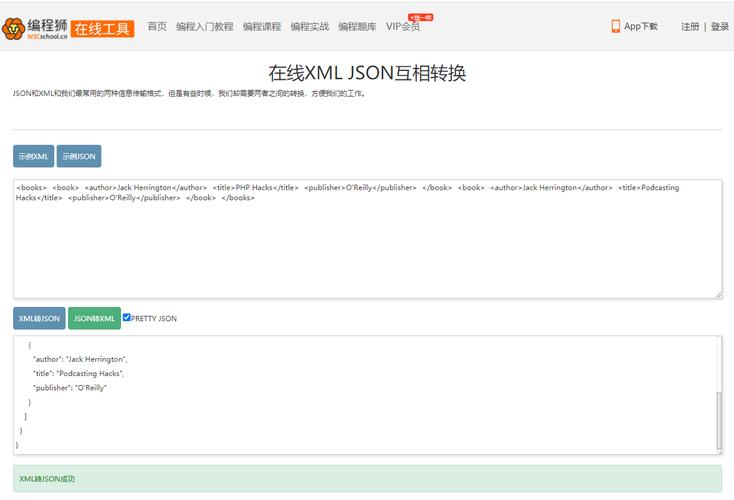Go to 编程课程 in navigation
This screenshot has width=734, height=500.
pos(262,27)
